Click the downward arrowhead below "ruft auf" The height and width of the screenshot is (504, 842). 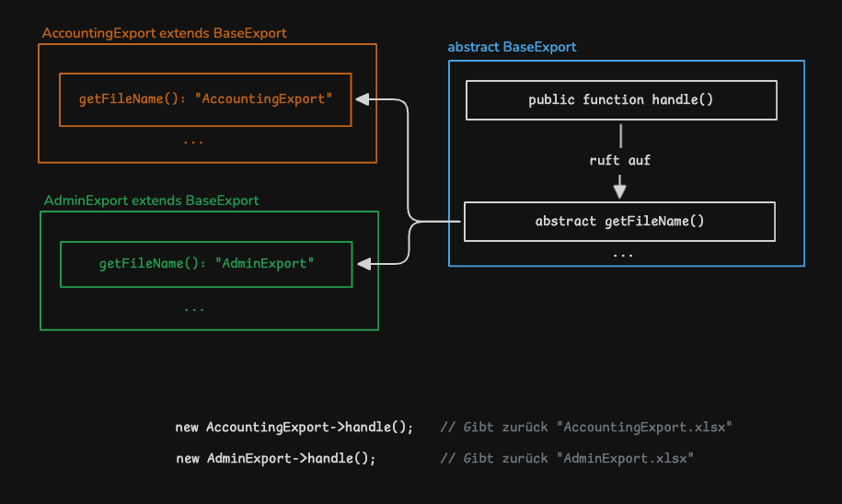620,190
